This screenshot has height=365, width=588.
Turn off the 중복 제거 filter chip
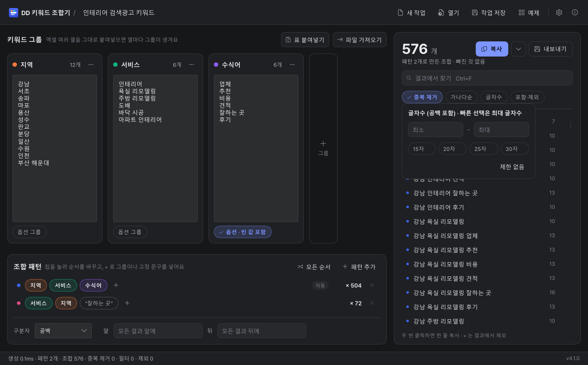pyautogui.click(x=422, y=97)
